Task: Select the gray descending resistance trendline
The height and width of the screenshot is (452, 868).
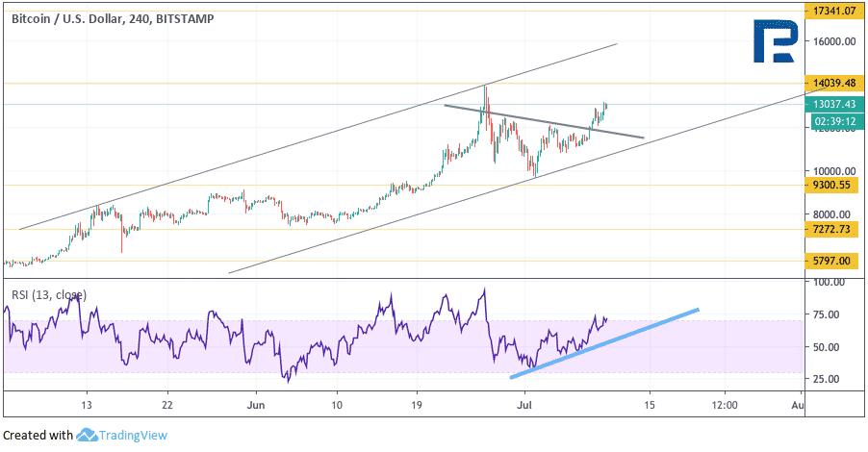Action: click(x=544, y=121)
